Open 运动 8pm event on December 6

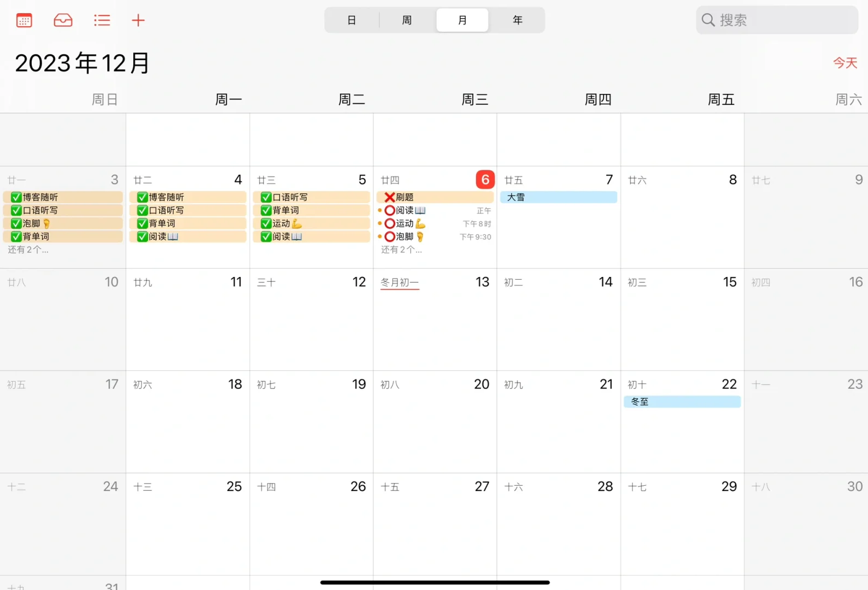pyautogui.click(x=435, y=223)
